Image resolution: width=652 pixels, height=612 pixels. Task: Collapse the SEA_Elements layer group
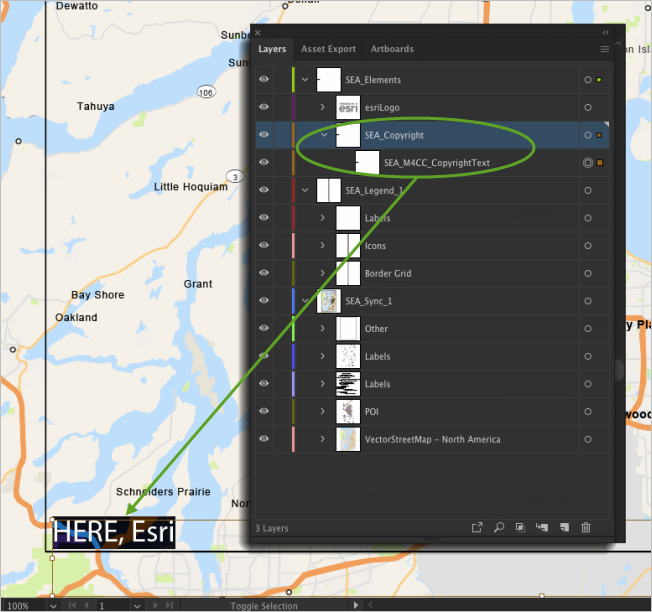pos(305,80)
